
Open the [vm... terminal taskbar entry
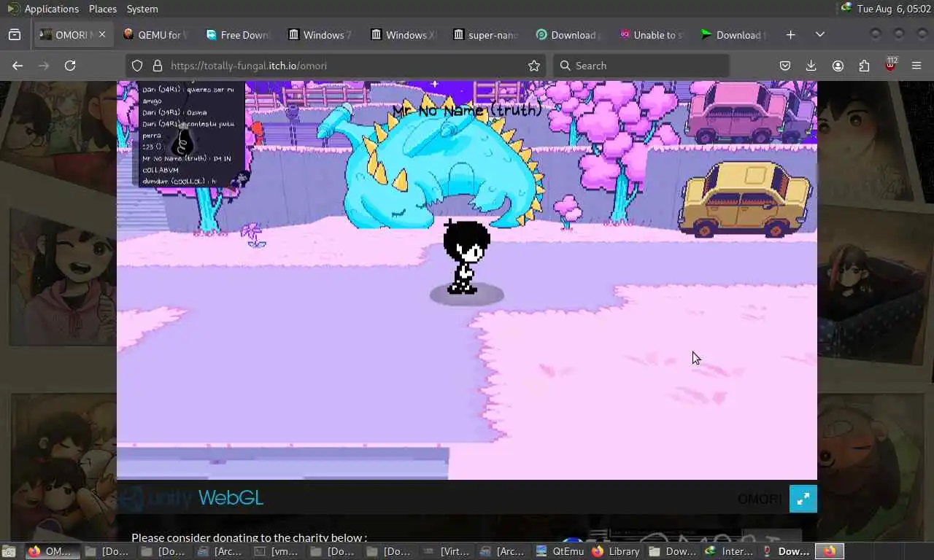click(278, 551)
